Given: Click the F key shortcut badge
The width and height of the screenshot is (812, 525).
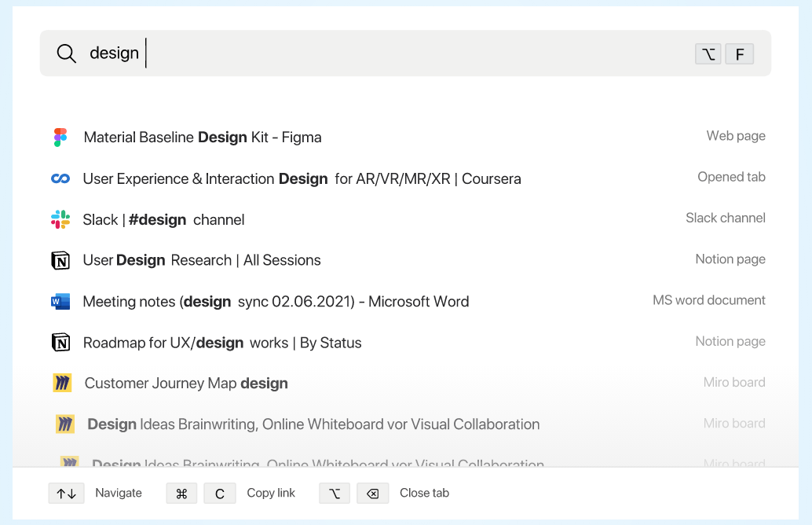Looking at the screenshot, I should [x=740, y=54].
